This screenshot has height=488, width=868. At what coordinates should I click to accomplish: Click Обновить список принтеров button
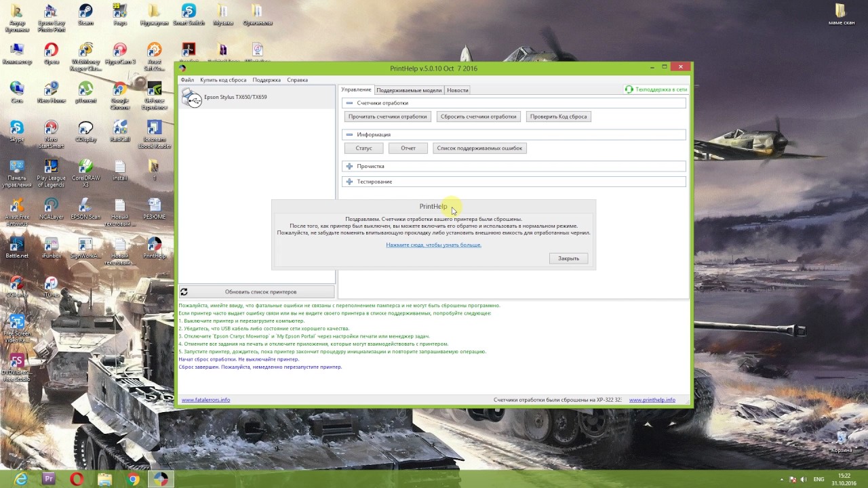[257, 292]
